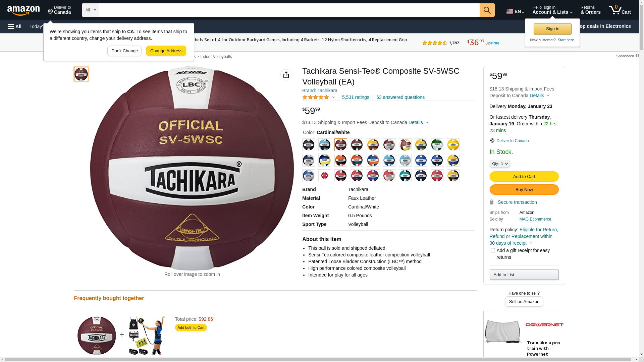Click the search magnifier button
Image resolution: width=644 pixels, height=362 pixels.
click(x=487, y=10)
